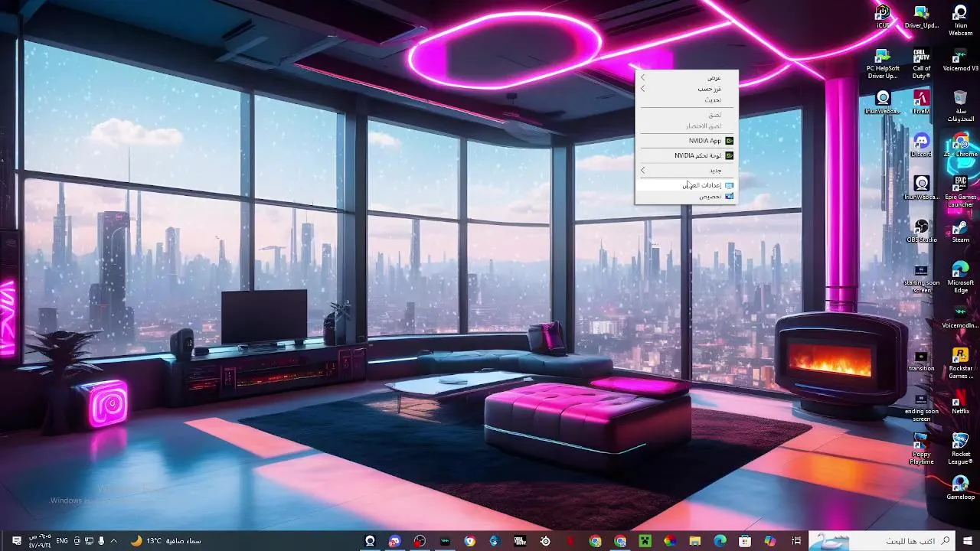Select the OBS Studio desktop icon

point(922,231)
